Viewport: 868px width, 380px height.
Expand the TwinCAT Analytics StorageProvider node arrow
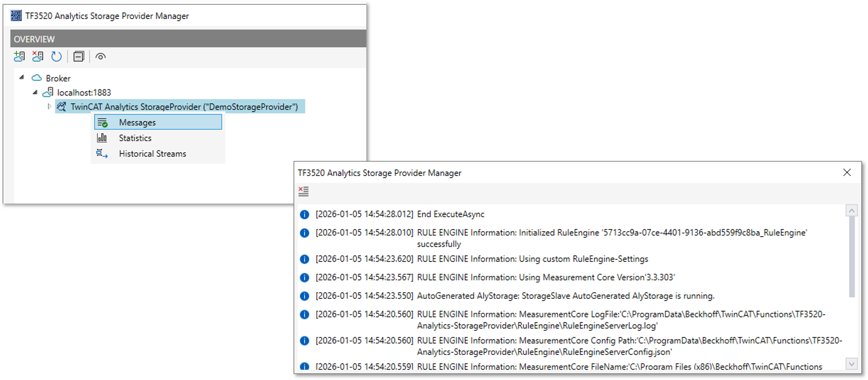[50, 106]
